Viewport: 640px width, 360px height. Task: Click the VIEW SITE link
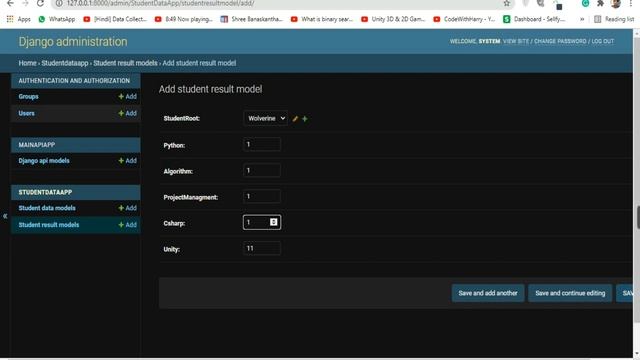[x=516, y=41]
